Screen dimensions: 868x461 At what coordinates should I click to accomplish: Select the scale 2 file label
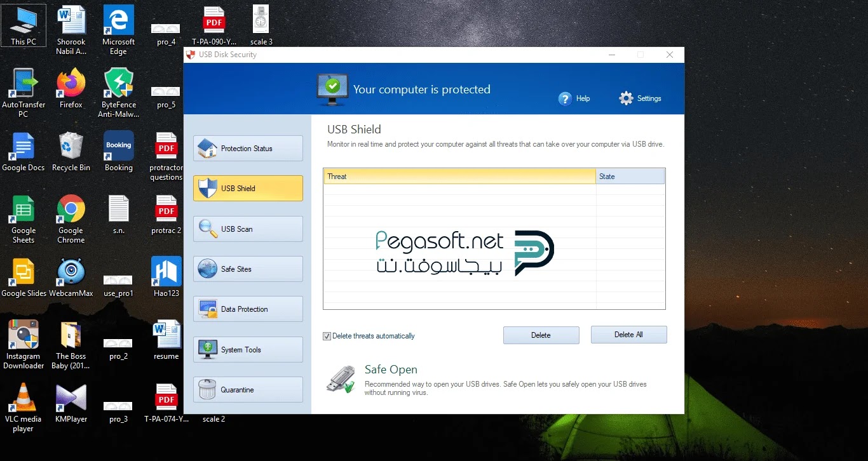pos(214,419)
